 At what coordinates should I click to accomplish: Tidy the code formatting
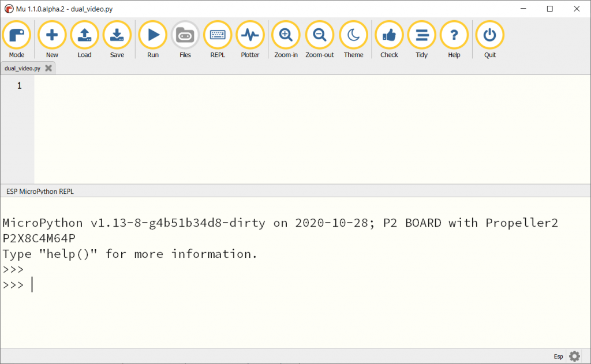pos(421,35)
